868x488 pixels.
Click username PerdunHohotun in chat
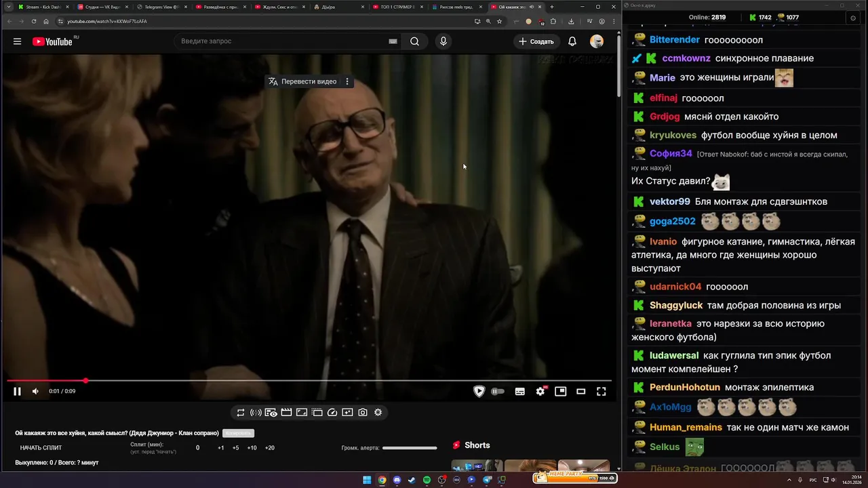[685, 387]
